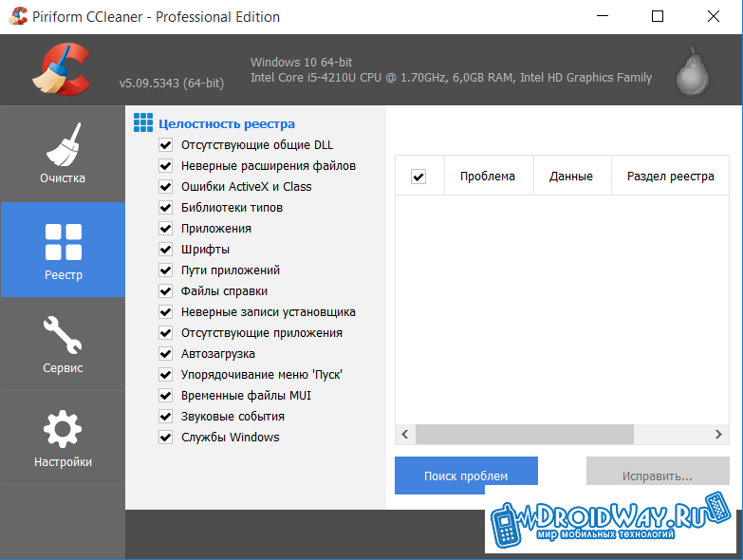Click the Целостность реестра heading
Image resolution: width=743 pixels, height=560 pixels.
(x=227, y=123)
